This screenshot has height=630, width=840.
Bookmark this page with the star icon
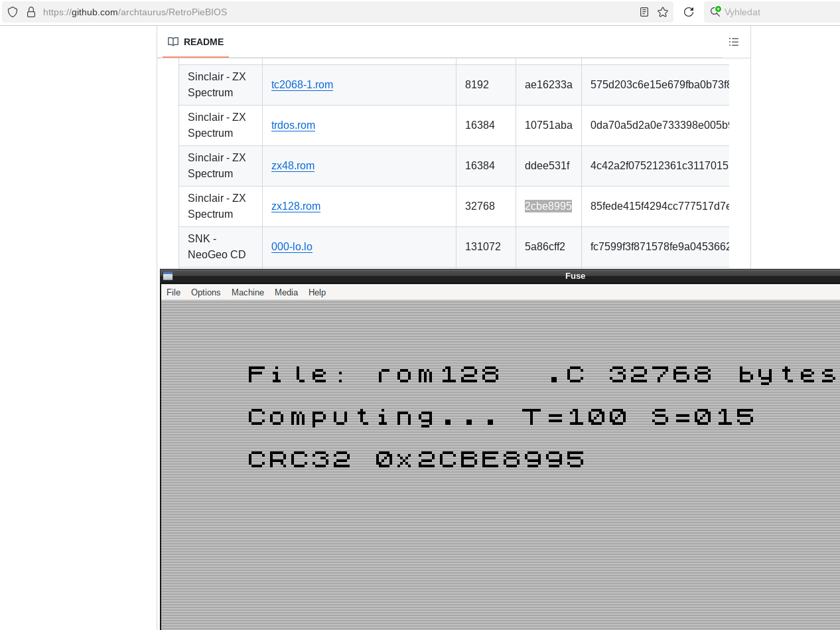(x=662, y=12)
